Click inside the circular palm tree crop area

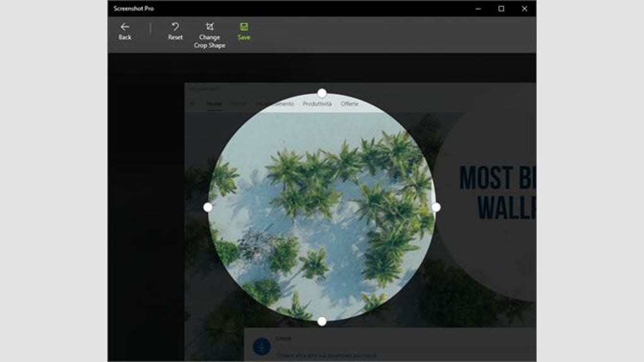point(322,207)
